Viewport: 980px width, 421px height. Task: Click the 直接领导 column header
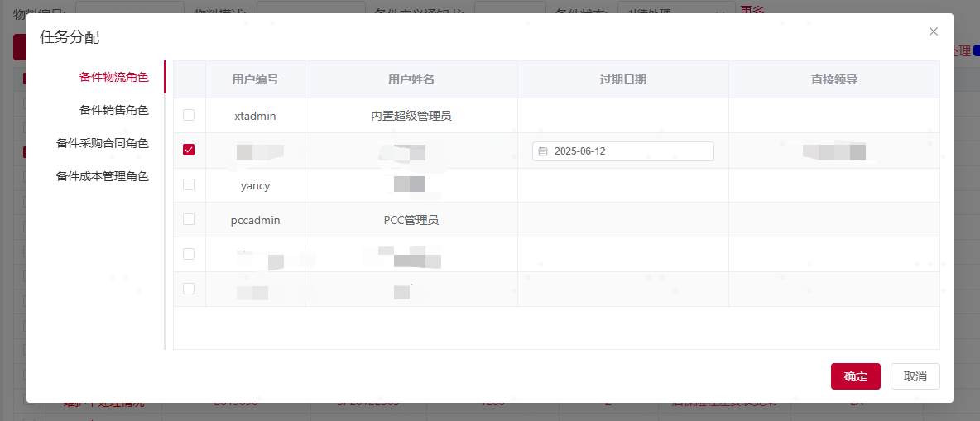pyautogui.click(x=834, y=79)
